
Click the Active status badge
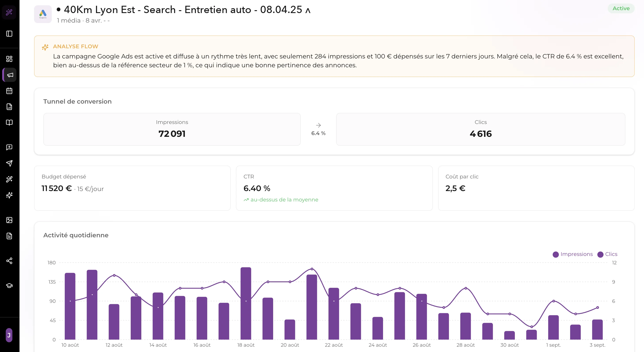pos(621,8)
